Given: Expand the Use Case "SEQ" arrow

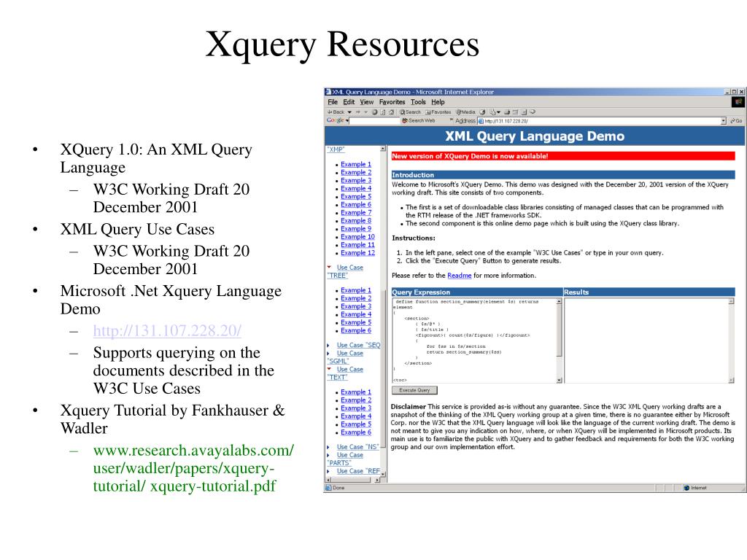Looking at the screenshot, I should pos(328,345).
